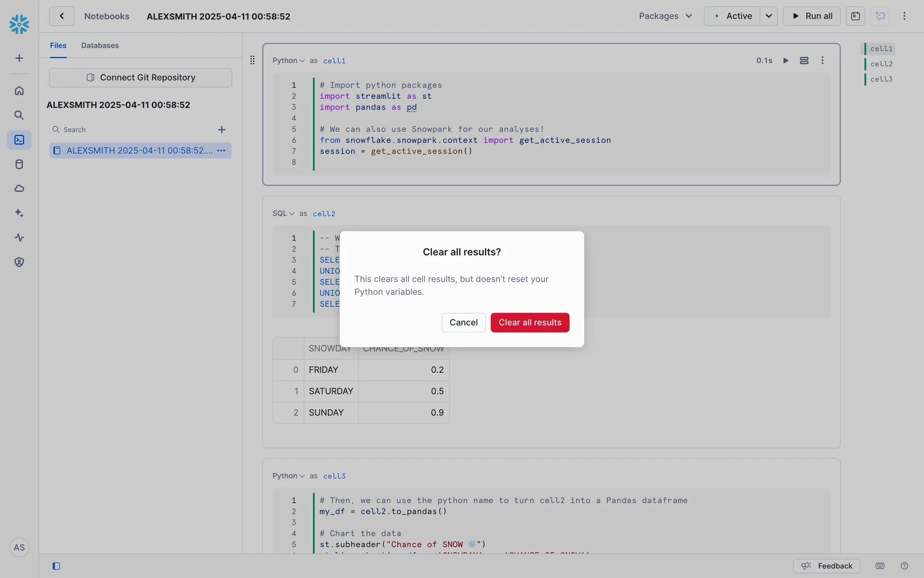The image size is (924, 578).
Task: Open the Monitoring activity icon
Action: pos(19,237)
